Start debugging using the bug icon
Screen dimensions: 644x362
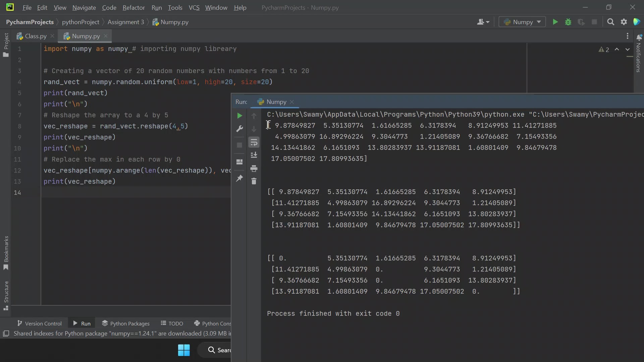(569, 22)
